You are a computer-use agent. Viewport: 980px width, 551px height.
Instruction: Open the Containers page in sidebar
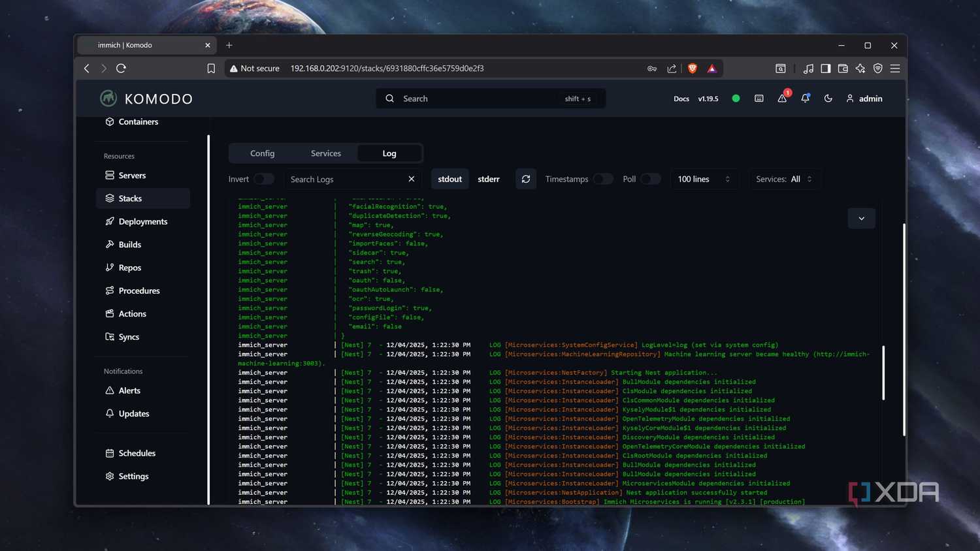pyautogui.click(x=132, y=121)
